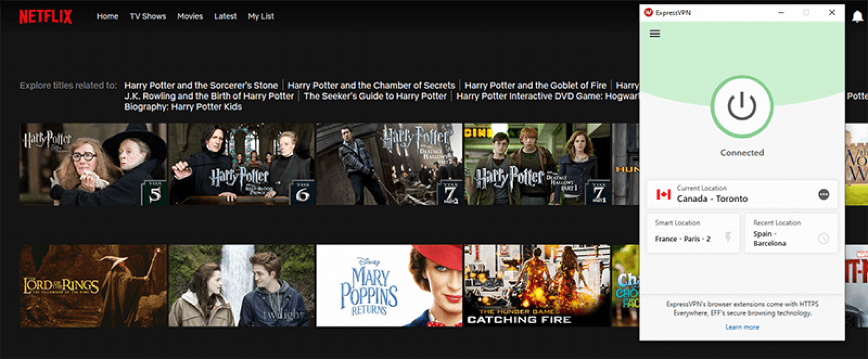The width and height of the screenshot is (868, 359).
Task: Select Recent Location Spain - Barcelona
Action: (x=791, y=233)
